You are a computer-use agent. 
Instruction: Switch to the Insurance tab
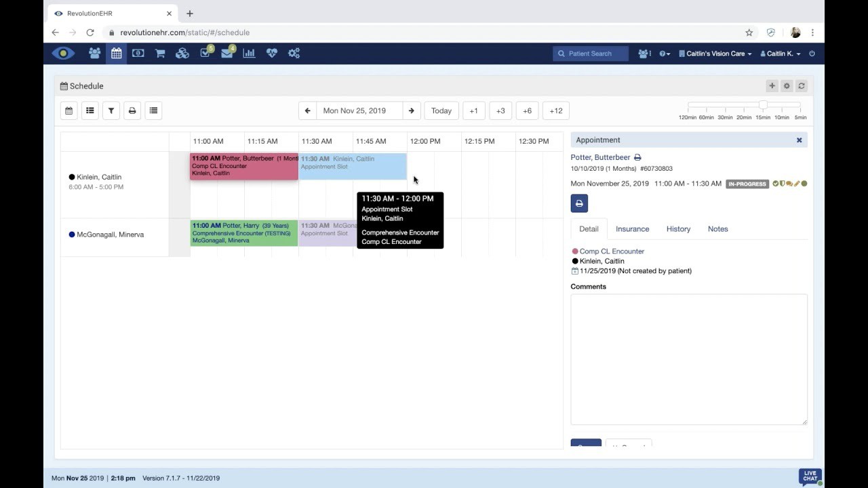632,229
